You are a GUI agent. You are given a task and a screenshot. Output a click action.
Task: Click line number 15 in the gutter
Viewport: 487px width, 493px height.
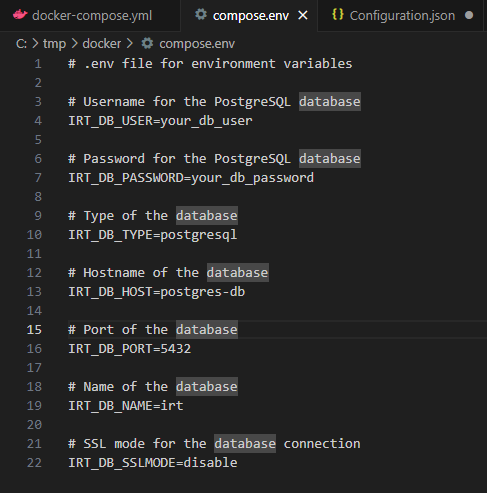click(x=34, y=330)
